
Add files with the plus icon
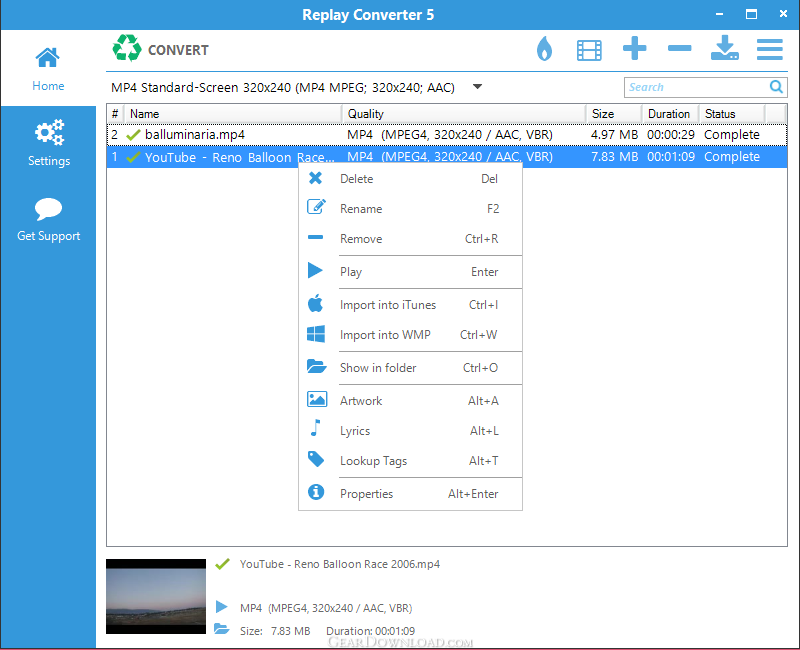(x=634, y=48)
